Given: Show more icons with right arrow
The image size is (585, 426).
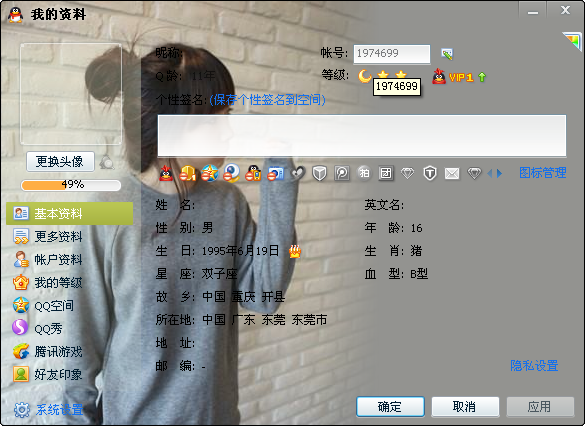Looking at the screenshot, I should [499, 173].
